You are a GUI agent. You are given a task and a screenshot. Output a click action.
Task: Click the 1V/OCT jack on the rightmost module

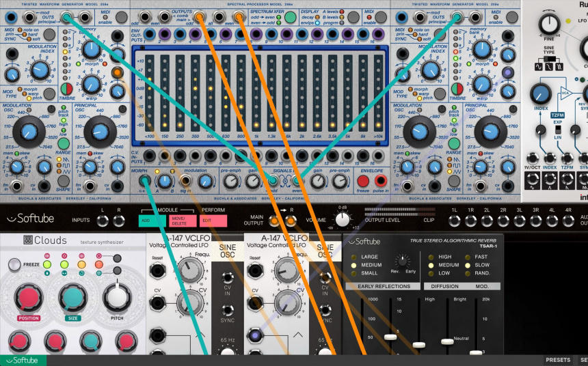pyautogui.click(x=532, y=159)
